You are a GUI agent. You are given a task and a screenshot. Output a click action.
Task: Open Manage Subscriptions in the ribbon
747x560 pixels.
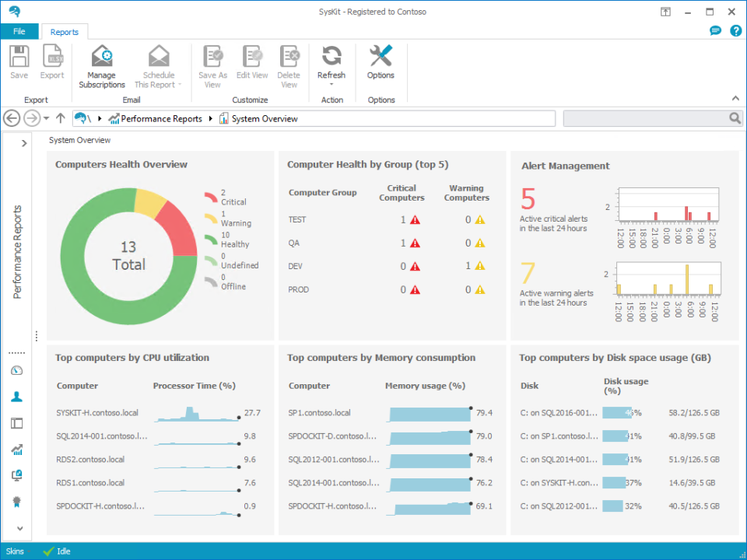(101, 67)
